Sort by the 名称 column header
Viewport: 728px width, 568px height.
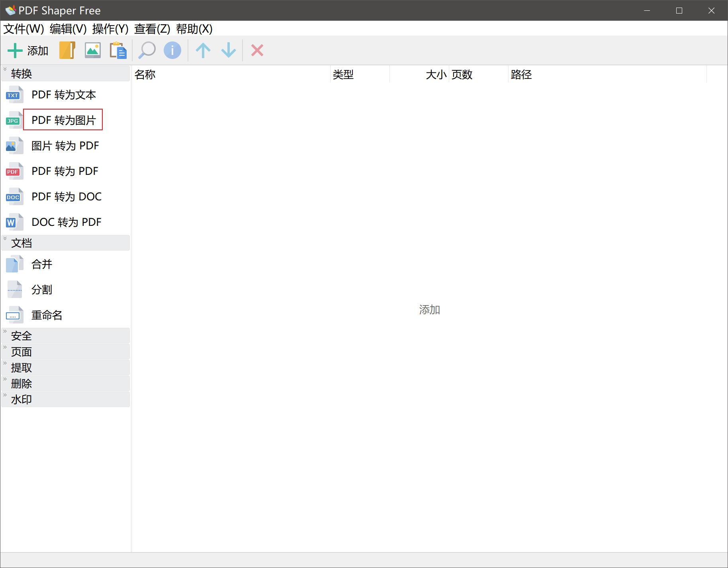231,74
